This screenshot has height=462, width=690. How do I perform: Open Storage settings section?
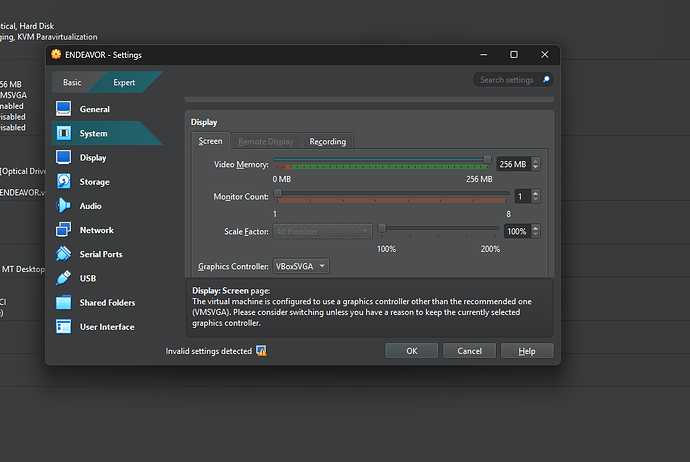click(x=107, y=181)
